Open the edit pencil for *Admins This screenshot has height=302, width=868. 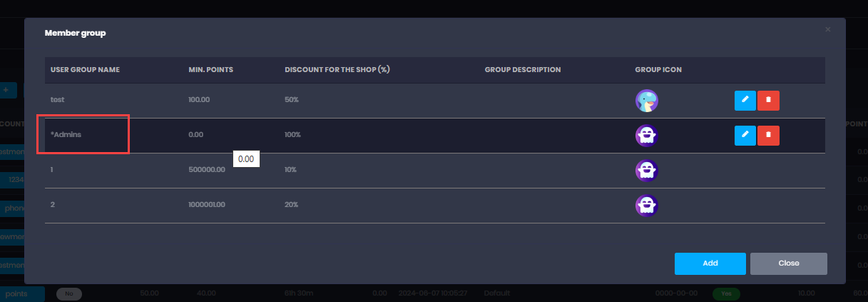745,135
